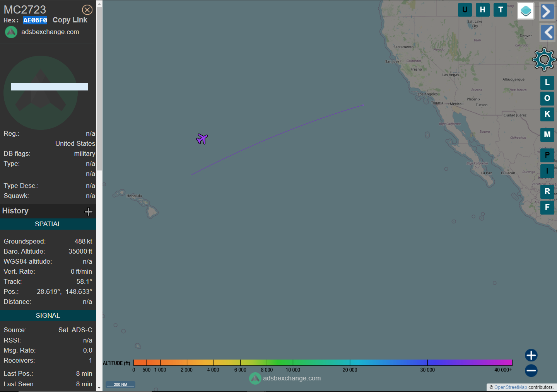Viewport: 557px width, 392px height.
Task: Click the Copy Link hyperlink
Action: (x=70, y=20)
